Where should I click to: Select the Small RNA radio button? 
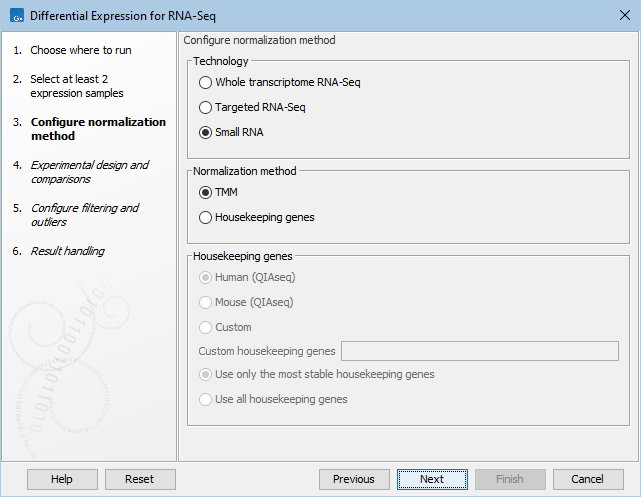[x=206, y=132]
